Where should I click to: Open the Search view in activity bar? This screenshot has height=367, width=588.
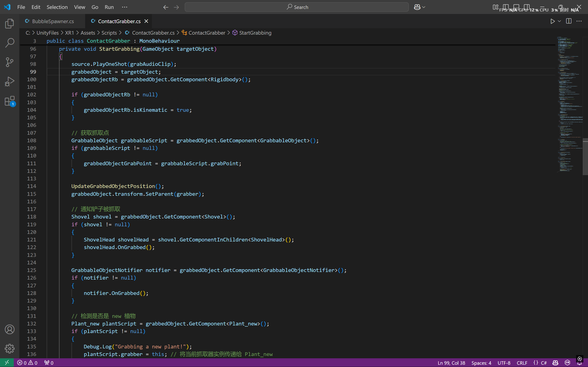[9, 43]
